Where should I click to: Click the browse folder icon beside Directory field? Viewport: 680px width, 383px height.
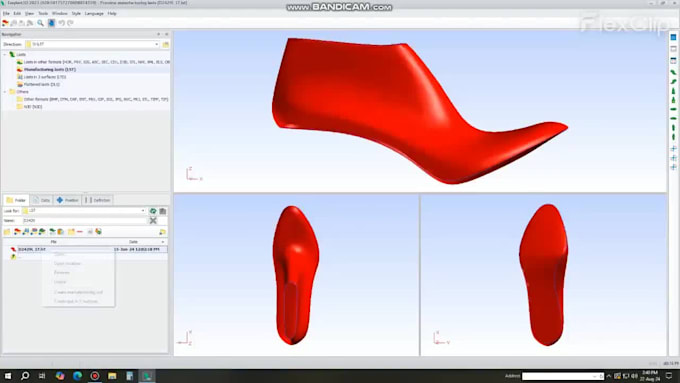[x=165, y=44]
